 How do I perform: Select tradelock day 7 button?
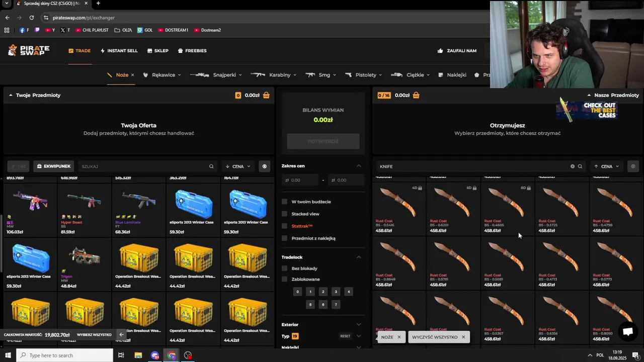coord(336,304)
